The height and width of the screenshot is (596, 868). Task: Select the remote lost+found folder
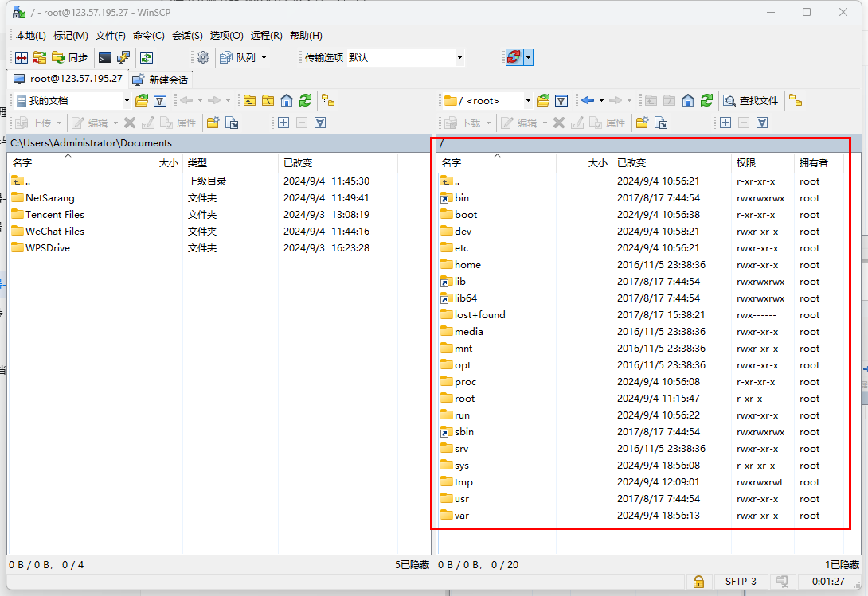[x=479, y=315]
